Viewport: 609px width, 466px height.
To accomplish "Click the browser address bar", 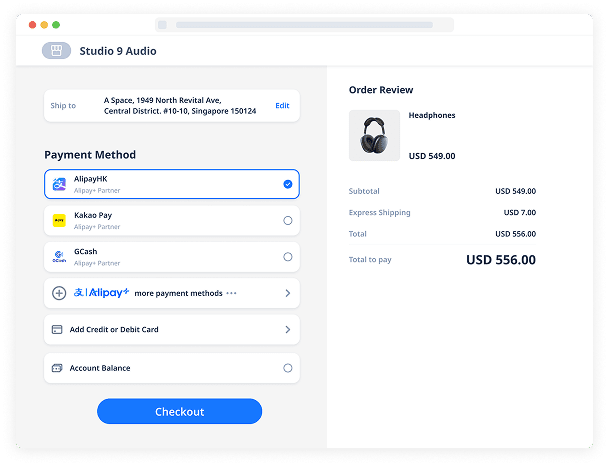I will [x=304, y=25].
